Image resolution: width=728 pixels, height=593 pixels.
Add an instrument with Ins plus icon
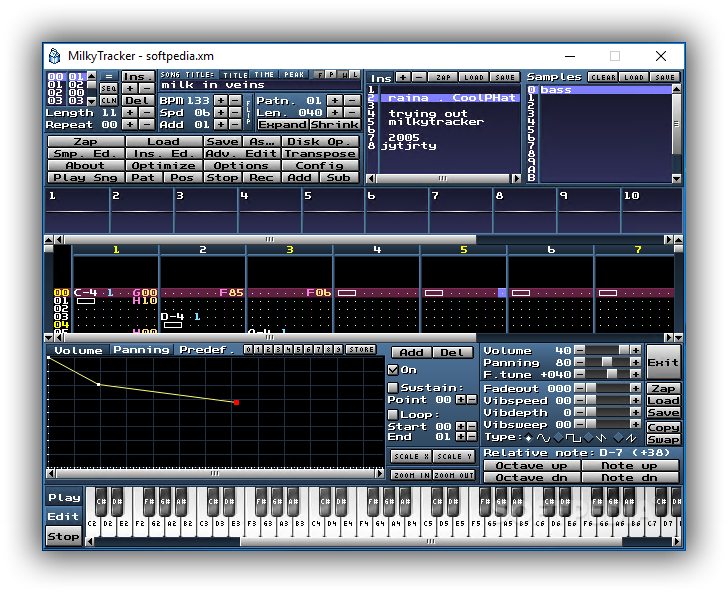[x=403, y=77]
